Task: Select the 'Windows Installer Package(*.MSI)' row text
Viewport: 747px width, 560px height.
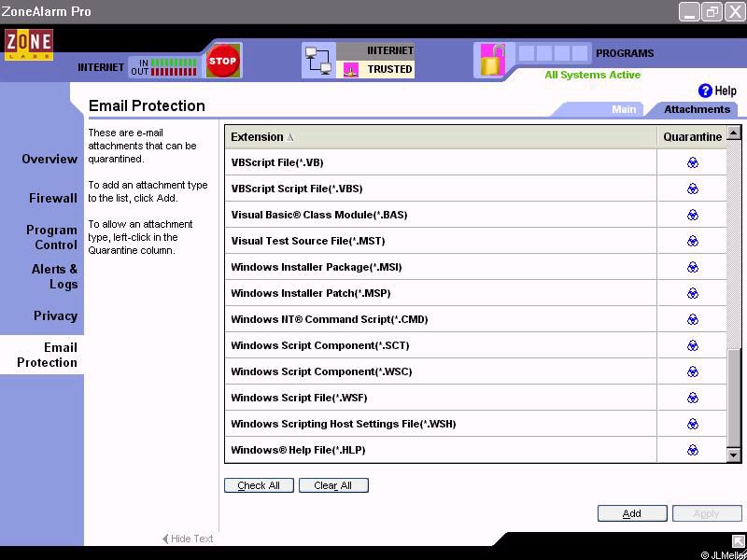Action: point(317,267)
